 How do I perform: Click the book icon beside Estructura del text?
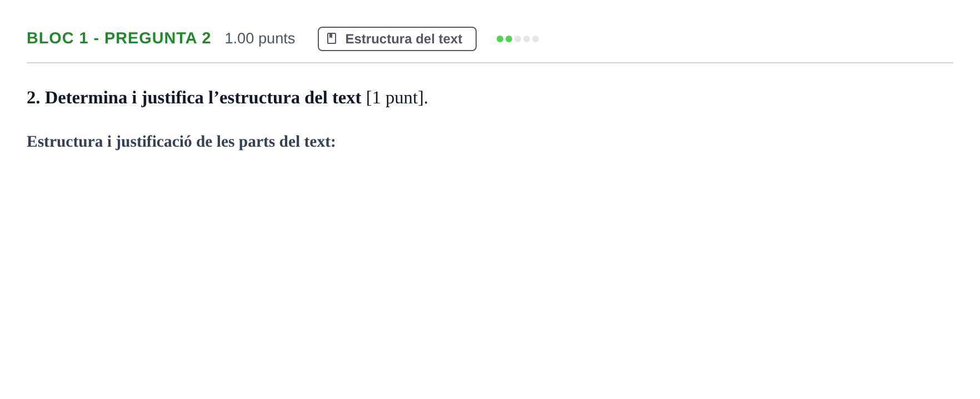click(332, 38)
